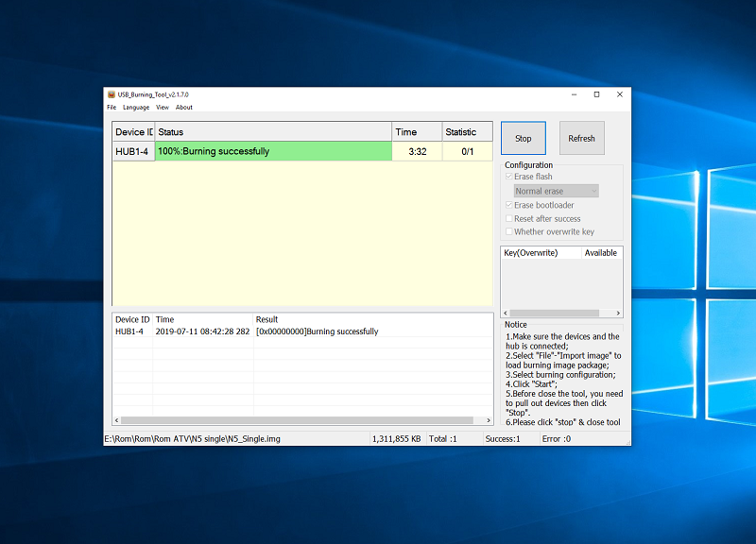This screenshot has width=756, height=544.
Task: Open the File menu
Action: click(x=112, y=108)
